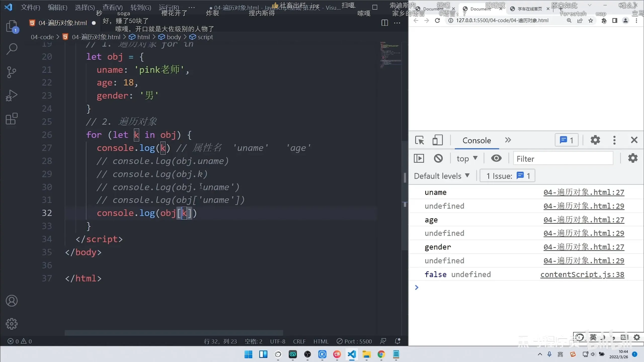Open the Run and Debug view
The image size is (644, 362).
click(12, 96)
